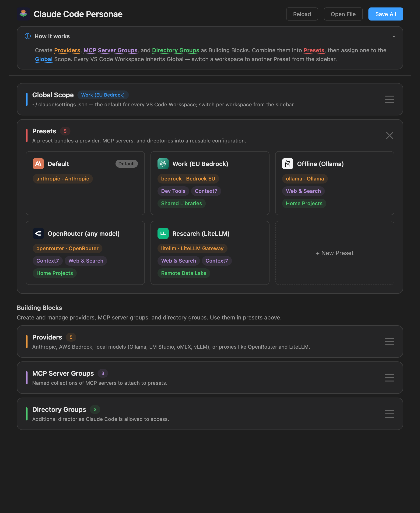
Task: Select the litellm · LiteLLM Gateway chip
Action: pos(192,248)
